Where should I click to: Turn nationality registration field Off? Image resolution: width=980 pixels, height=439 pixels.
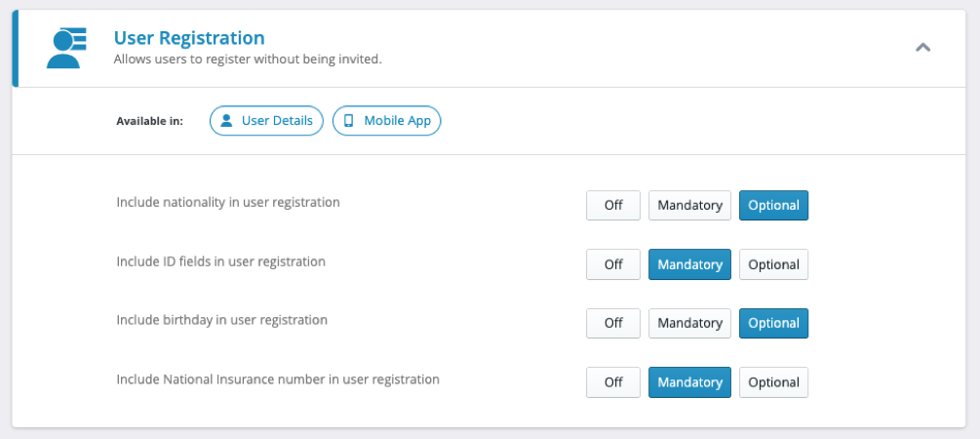[613, 206]
